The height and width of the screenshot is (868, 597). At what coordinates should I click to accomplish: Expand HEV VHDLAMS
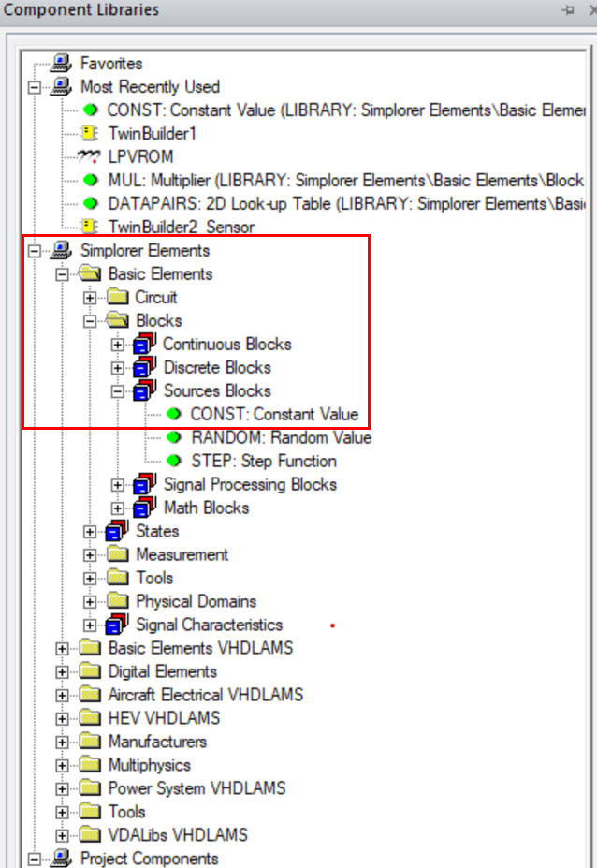[x=62, y=718]
